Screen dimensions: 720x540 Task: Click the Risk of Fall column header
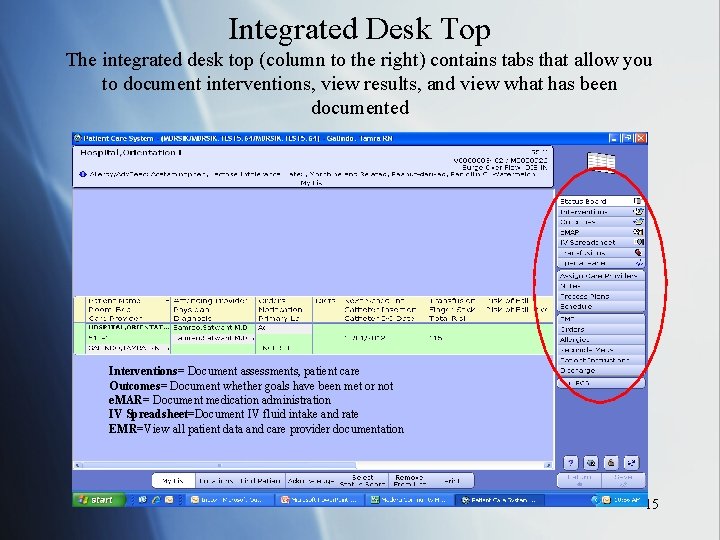(508, 301)
